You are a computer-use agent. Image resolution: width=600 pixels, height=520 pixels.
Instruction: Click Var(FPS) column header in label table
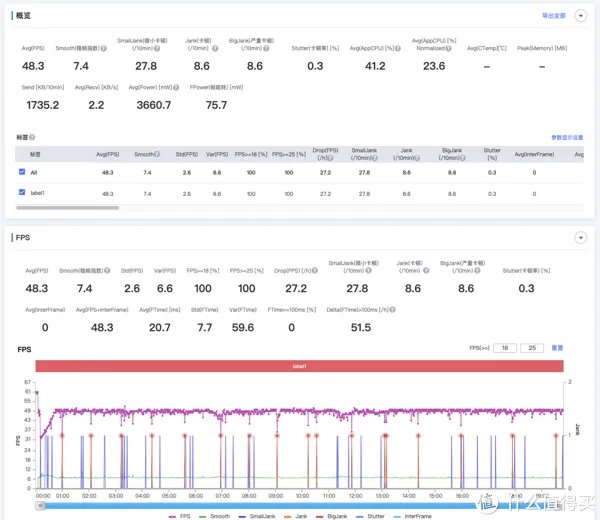217,154
